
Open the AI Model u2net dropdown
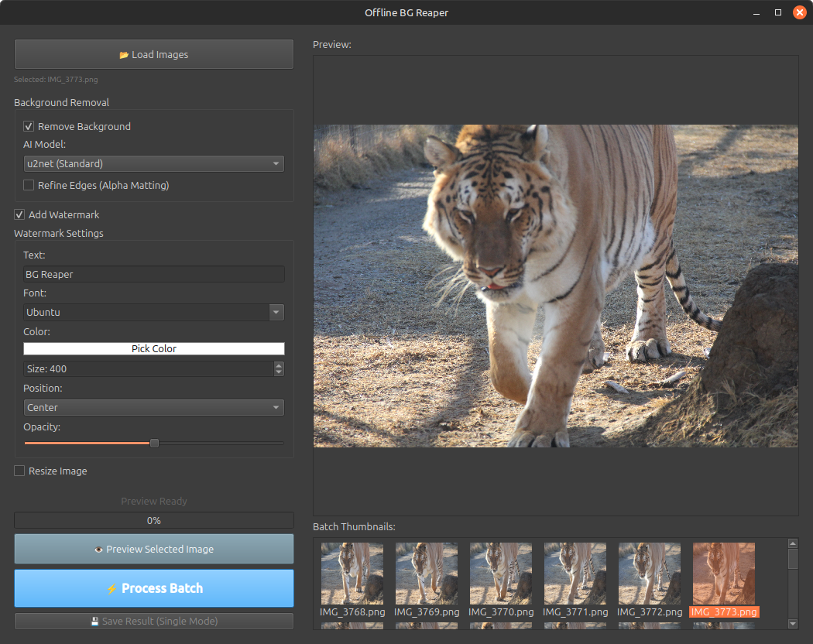pos(153,163)
